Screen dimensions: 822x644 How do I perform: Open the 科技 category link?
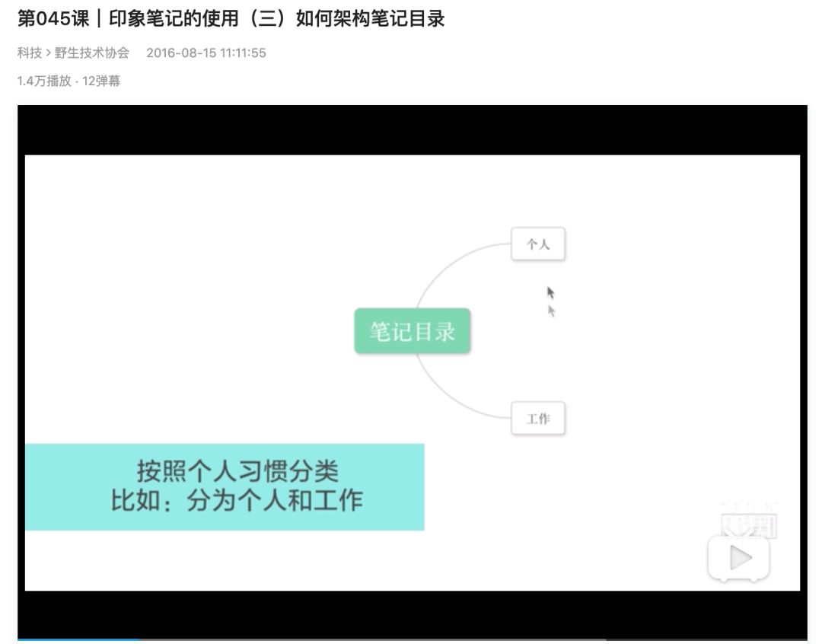(x=30, y=53)
